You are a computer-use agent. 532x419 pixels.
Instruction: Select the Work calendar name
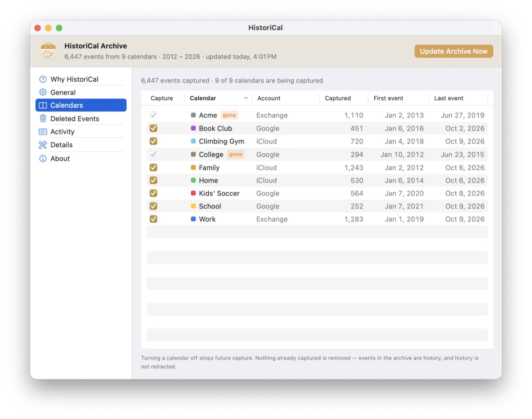pos(207,219)
